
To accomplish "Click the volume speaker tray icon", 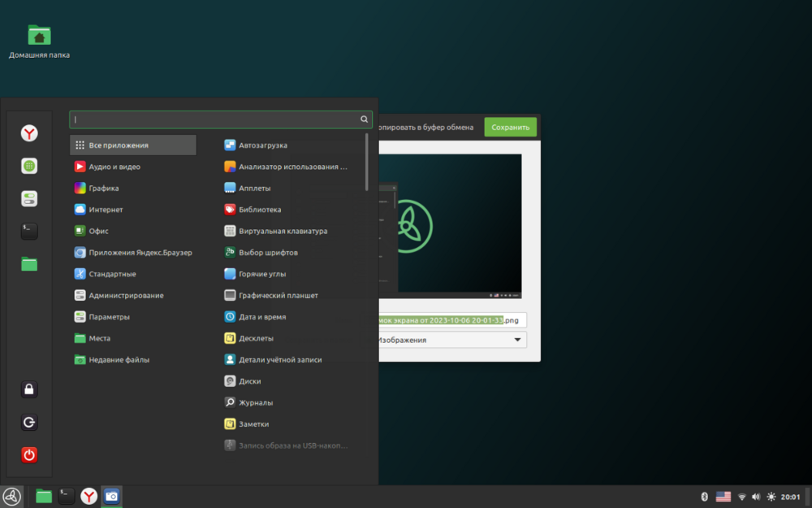I will coord(756,497).
